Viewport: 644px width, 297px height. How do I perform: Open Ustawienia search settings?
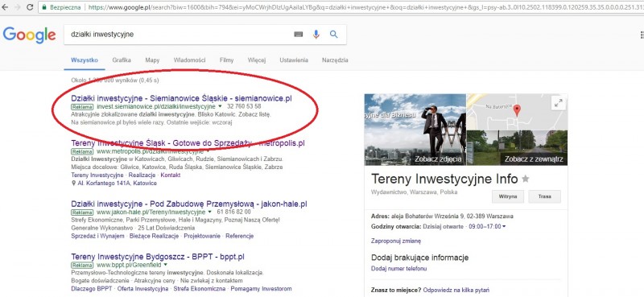(294, 60)
